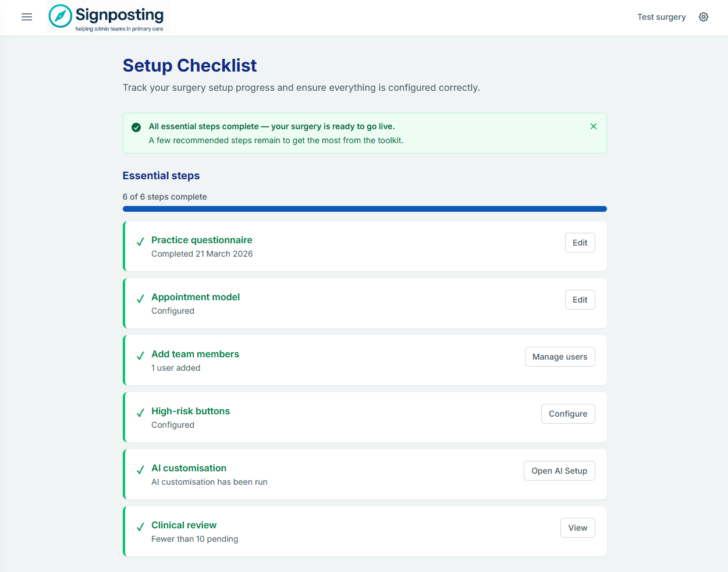Click the AI customisation checkmark icon

[x=140, y=470]
